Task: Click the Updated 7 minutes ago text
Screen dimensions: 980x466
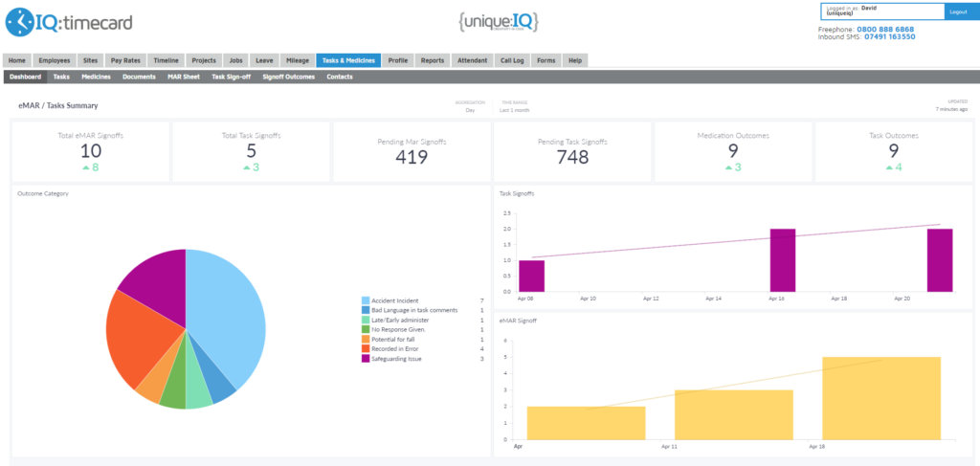Action: [951, 105]
